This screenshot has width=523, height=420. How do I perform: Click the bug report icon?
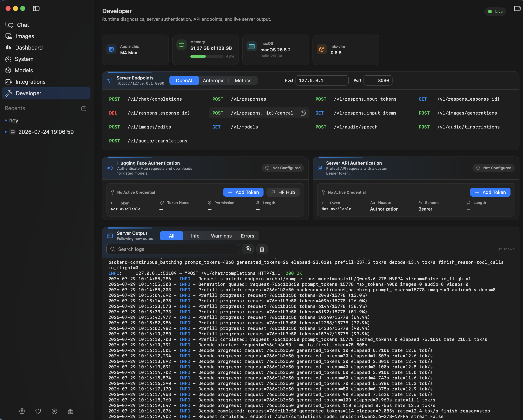(x=70, y=411)
